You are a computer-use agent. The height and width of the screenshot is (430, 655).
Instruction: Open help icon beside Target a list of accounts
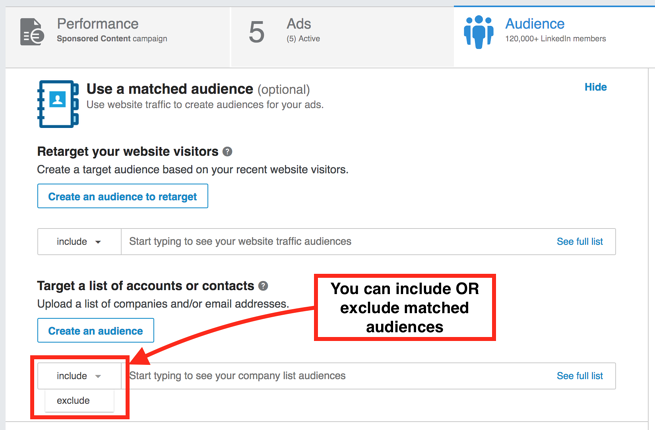pyautogui.click(x=263, y=286)
